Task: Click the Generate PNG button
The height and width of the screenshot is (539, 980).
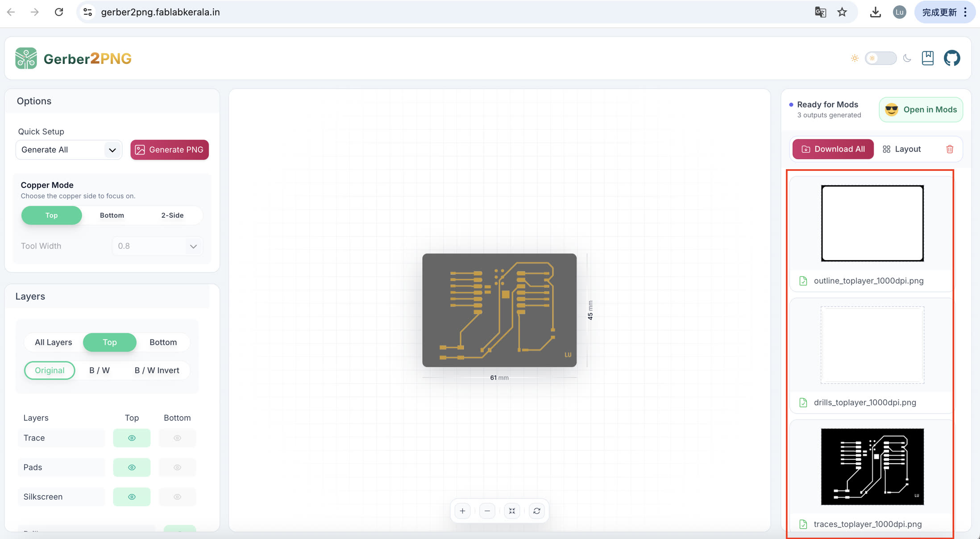Action: pos(170,149)
